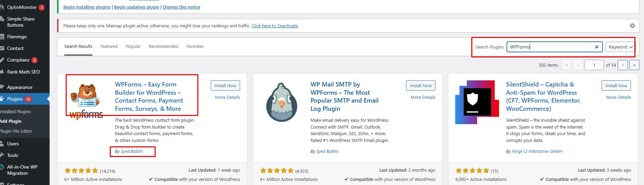Dismiss the Sitemap plugin warning notice
This screenshot has height=185, width=644.
(632, 26)
